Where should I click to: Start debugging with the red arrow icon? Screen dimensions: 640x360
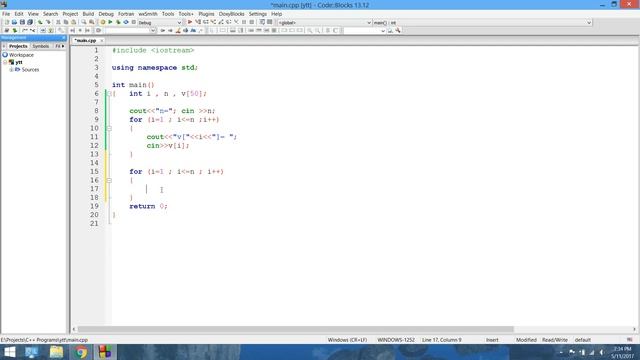point(190,22)
